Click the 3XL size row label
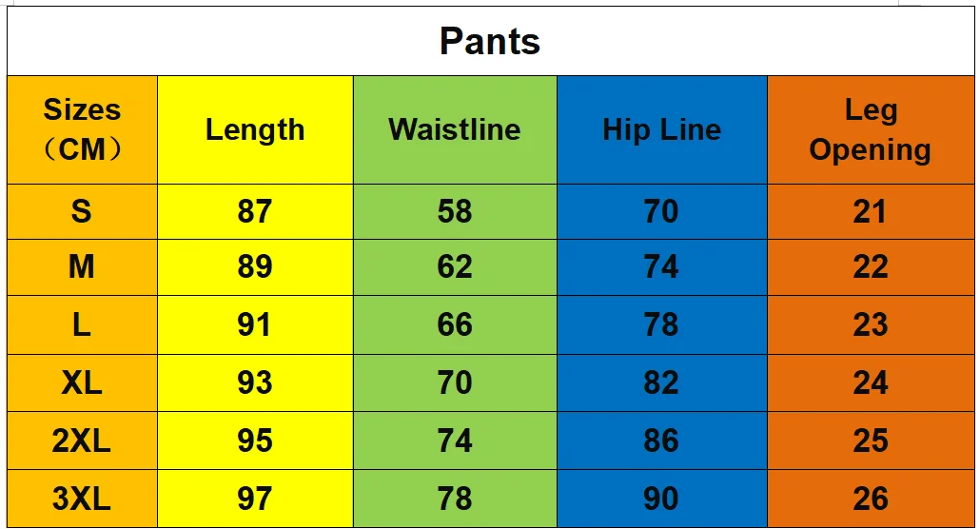Screen dimensions: 980x529 click(82, 499)
